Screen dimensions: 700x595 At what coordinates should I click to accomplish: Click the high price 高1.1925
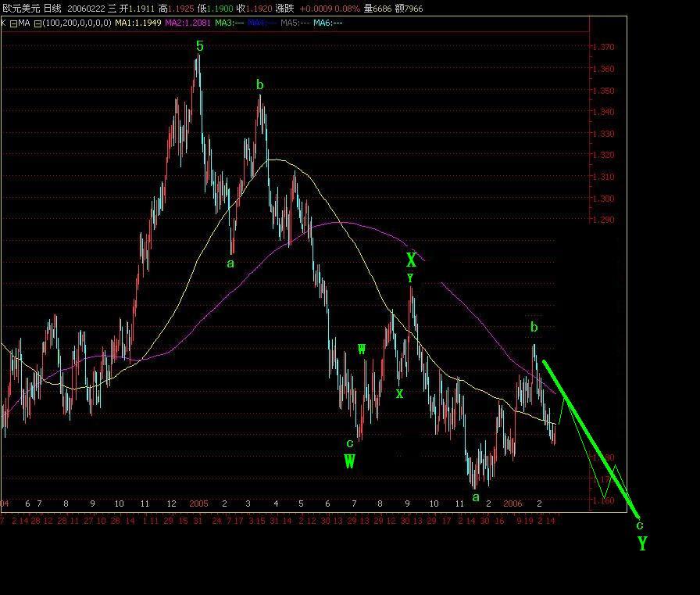click(177, 9)
